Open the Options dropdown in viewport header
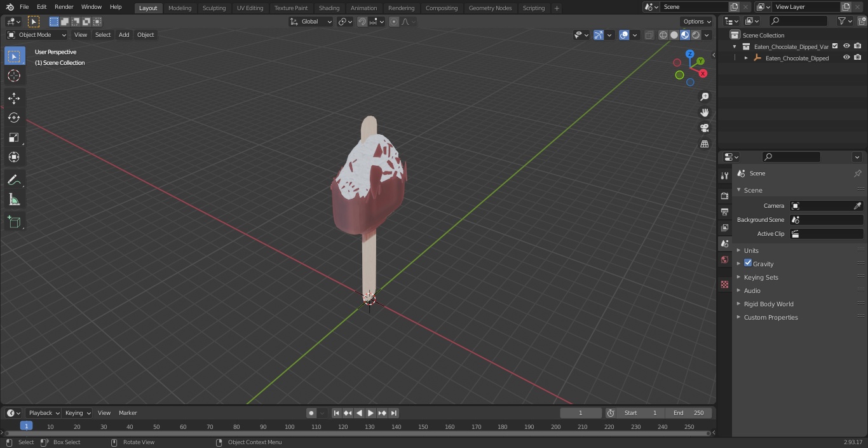 click(x=697, y=22)
